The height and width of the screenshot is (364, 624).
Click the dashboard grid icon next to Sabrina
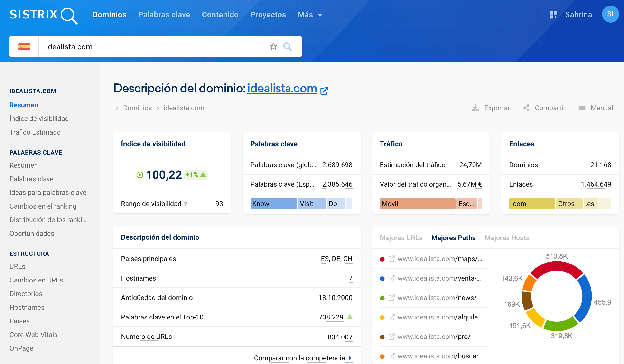[553, 15]
